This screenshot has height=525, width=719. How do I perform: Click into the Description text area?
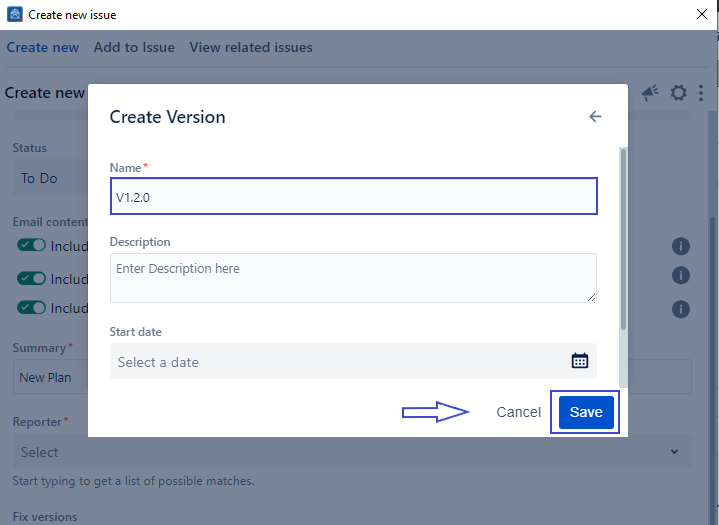353,277
